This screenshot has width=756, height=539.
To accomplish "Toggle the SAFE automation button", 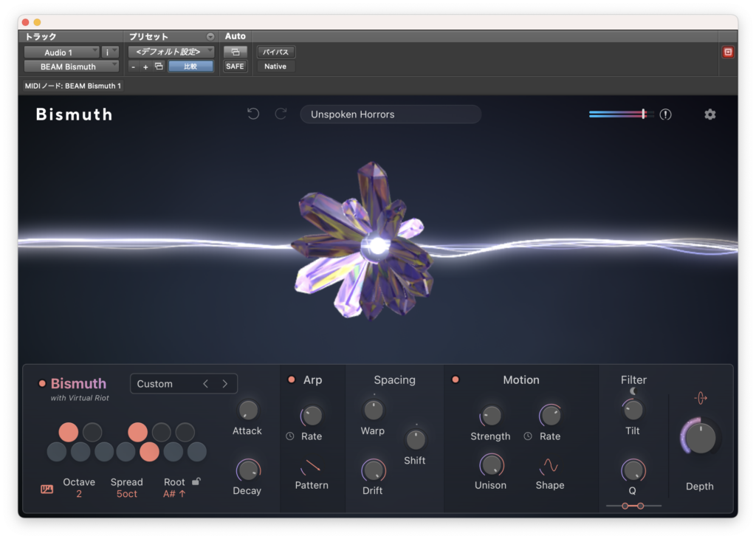I will (236, 66).
